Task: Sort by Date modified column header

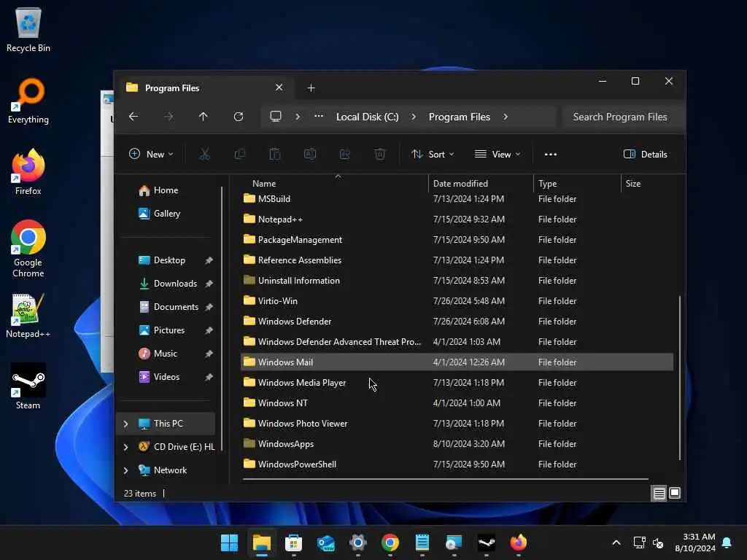Action: pyautogui.click(x=481, y=183)
